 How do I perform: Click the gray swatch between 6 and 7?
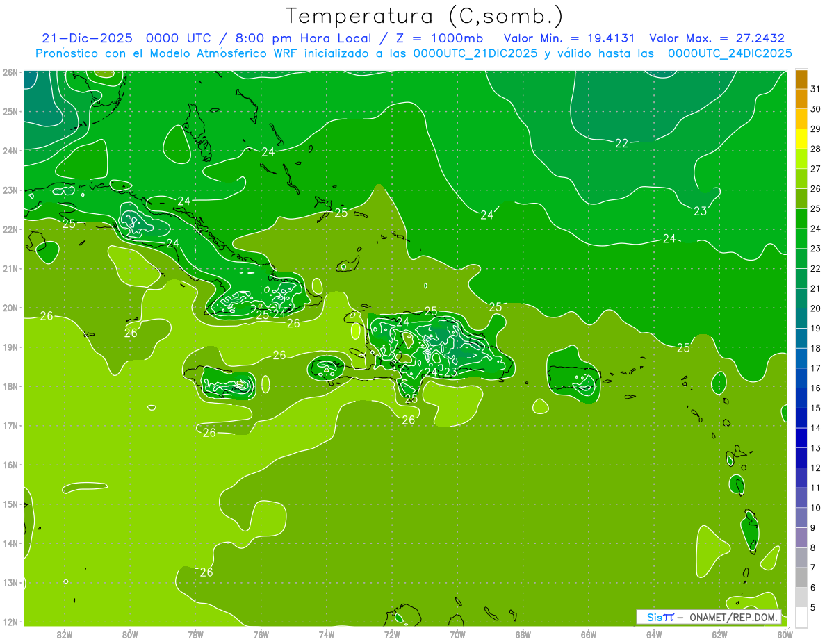801,577
